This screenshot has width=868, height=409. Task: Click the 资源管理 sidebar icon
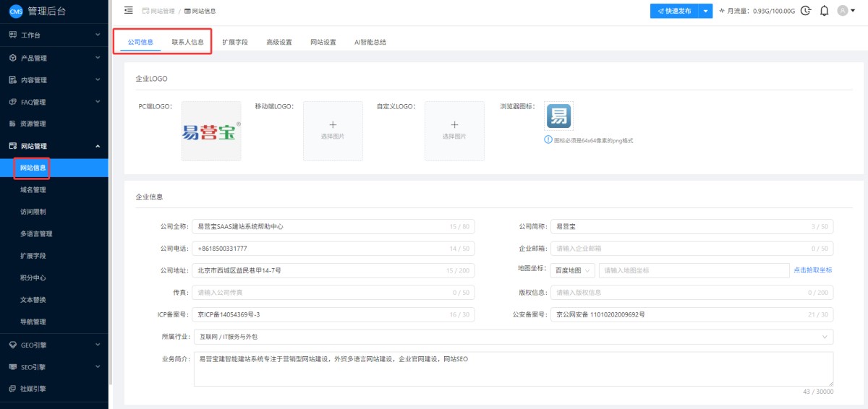[12, 124]
